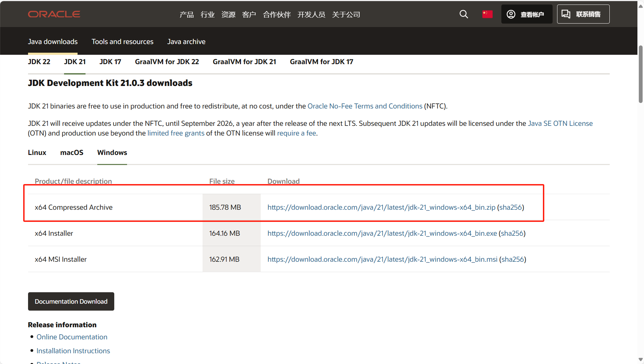The width and height of the screenshot is (644, 364).
Task: Click the Documentation Download button
Action: 71,301
